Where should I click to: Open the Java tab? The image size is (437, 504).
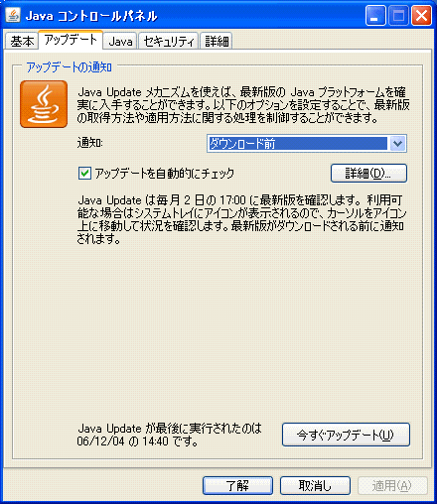pos(120,42)
